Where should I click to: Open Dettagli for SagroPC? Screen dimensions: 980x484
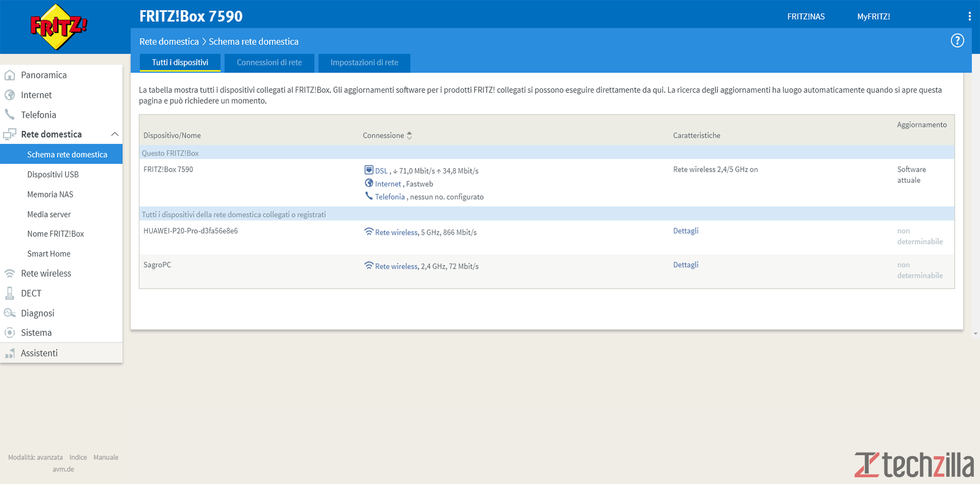click(x=686, y=265)
